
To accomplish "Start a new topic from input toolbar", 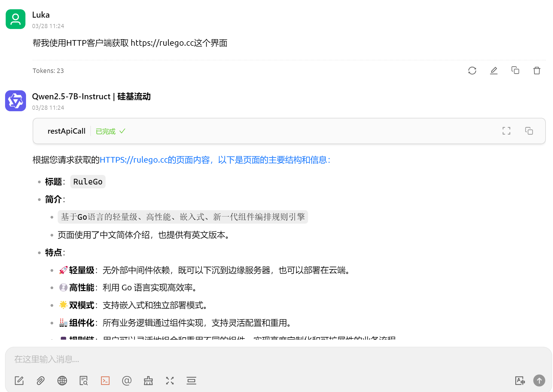I will click(19, 381).
